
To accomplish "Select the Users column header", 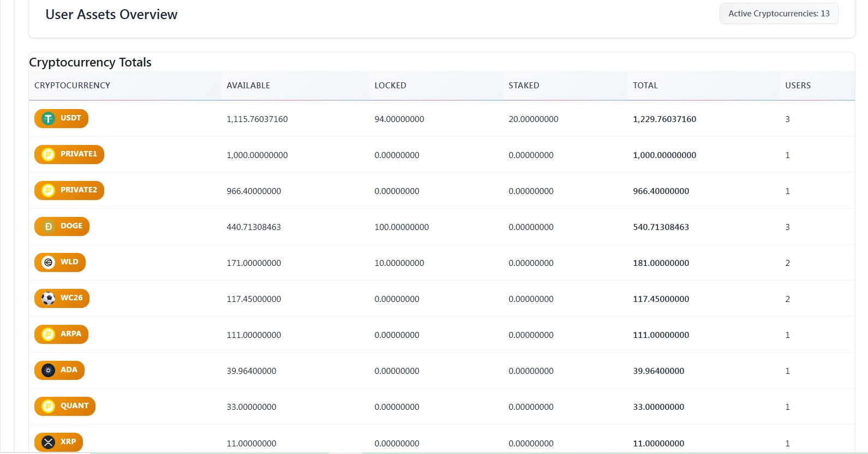I will coord(798,86).
